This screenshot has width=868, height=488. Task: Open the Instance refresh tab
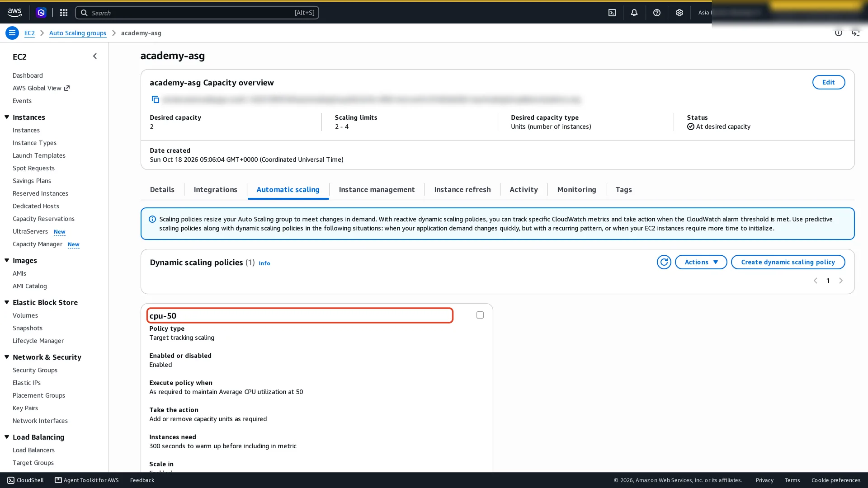tap(462, 190)
